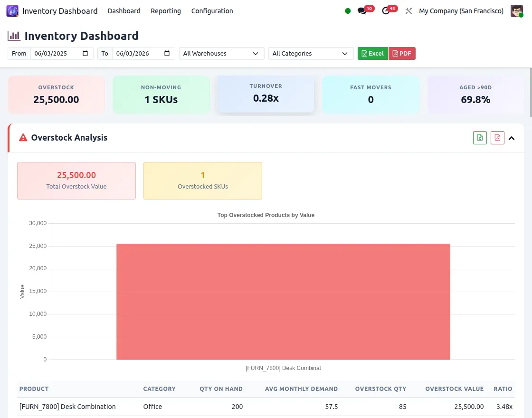Open the messaging conversations icon with 10 notifications
The height and width of the screenshot is (418, 532).
[x=361, y=10]
